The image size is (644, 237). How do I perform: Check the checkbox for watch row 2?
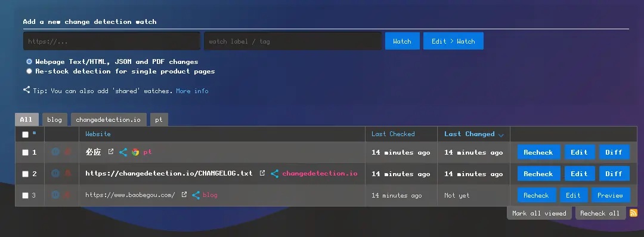[26, 174]
